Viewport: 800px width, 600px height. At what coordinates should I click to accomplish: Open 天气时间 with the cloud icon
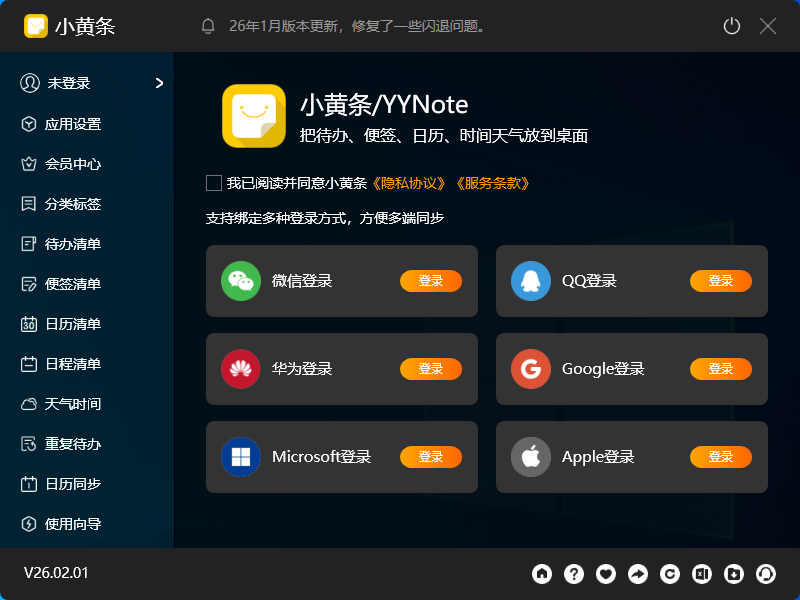[x=30, y=404]
